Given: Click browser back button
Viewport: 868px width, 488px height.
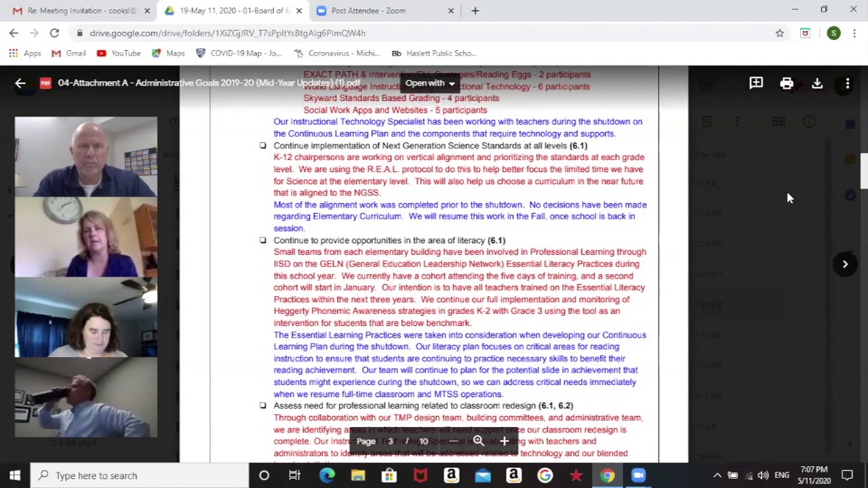Looking at the screenshot, I should pos(14,33).
